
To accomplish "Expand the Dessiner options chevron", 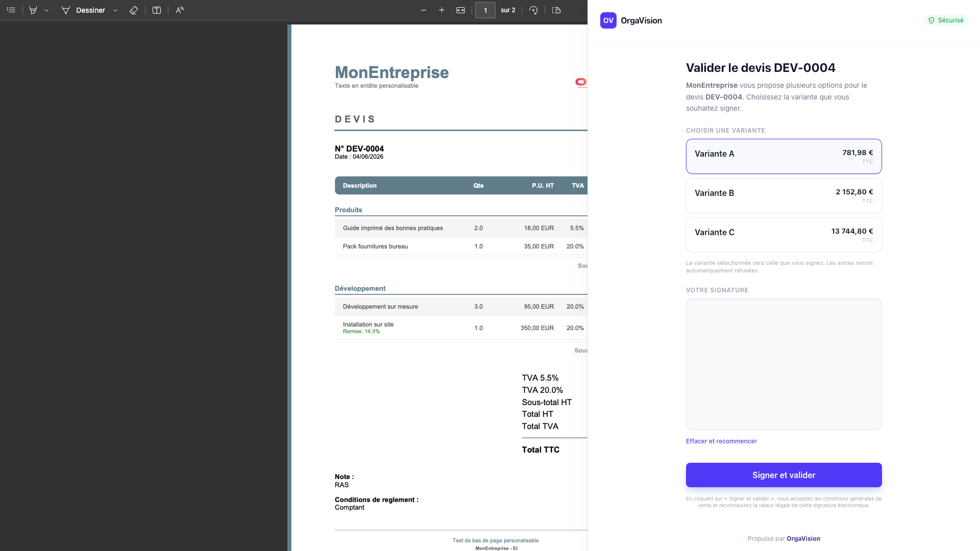I will pos(115,10).
